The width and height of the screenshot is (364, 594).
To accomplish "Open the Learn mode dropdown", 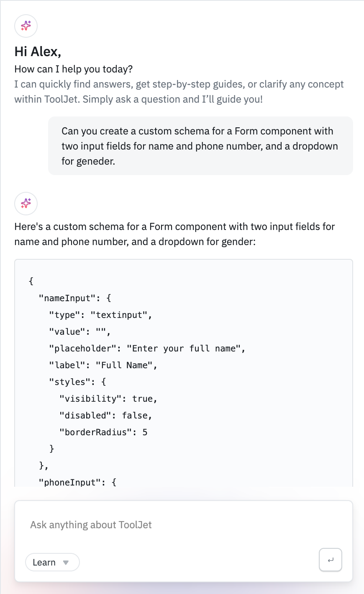I will tap(52, 562).
